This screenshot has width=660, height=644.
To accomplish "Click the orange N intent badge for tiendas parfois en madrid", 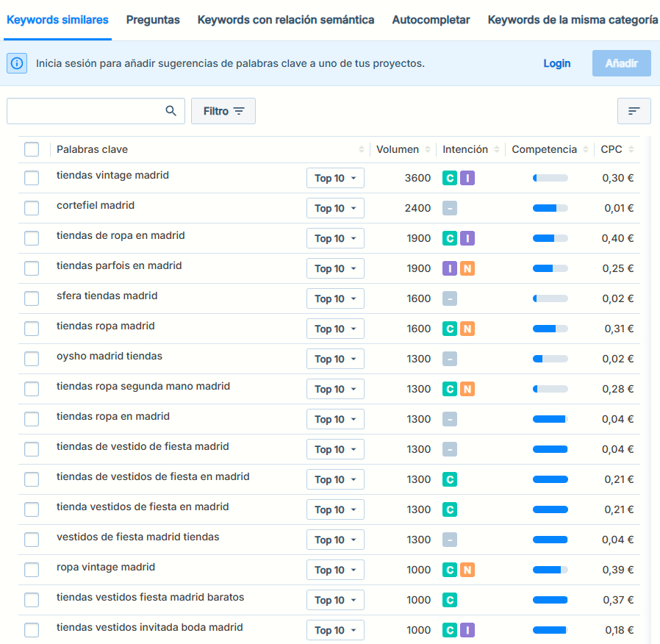I will (x=467, y=268).
